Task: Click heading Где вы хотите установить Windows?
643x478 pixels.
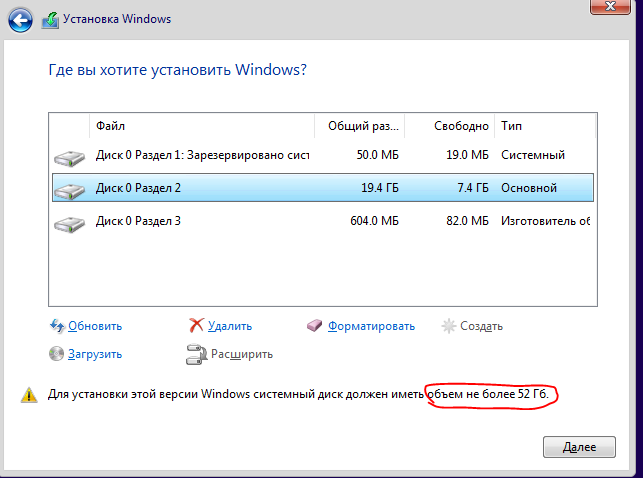Action: click(x=178, y=70)
